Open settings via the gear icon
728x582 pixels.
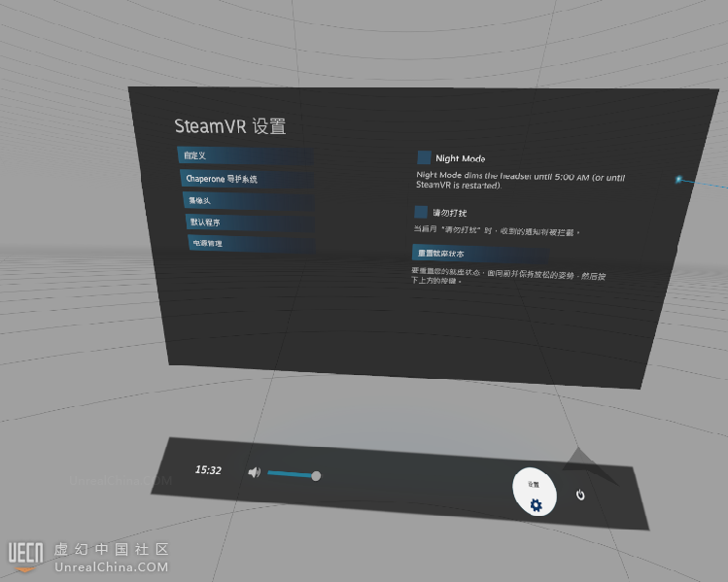[536, 504]
